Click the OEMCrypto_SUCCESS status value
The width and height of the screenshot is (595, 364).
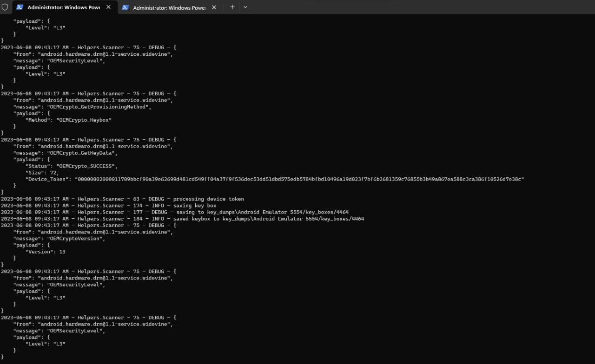(87, 166)
